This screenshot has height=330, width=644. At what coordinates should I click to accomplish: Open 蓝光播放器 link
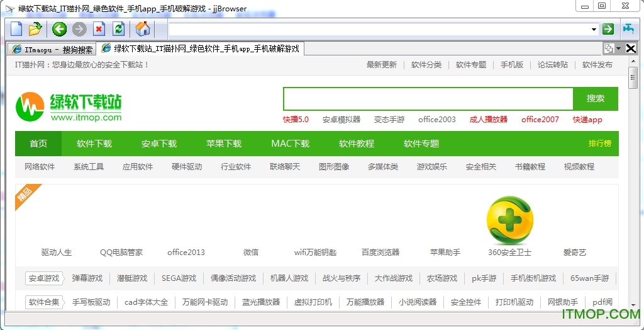[261, 302]
